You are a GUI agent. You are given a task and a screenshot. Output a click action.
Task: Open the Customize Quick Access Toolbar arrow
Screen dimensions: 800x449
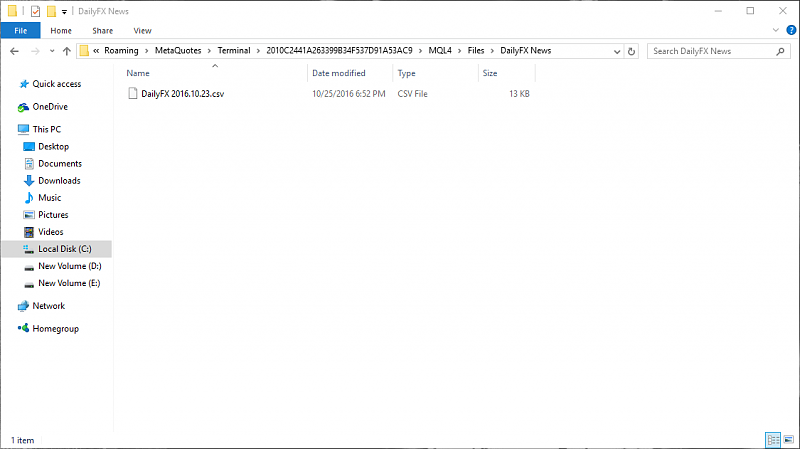coord(64,11)
